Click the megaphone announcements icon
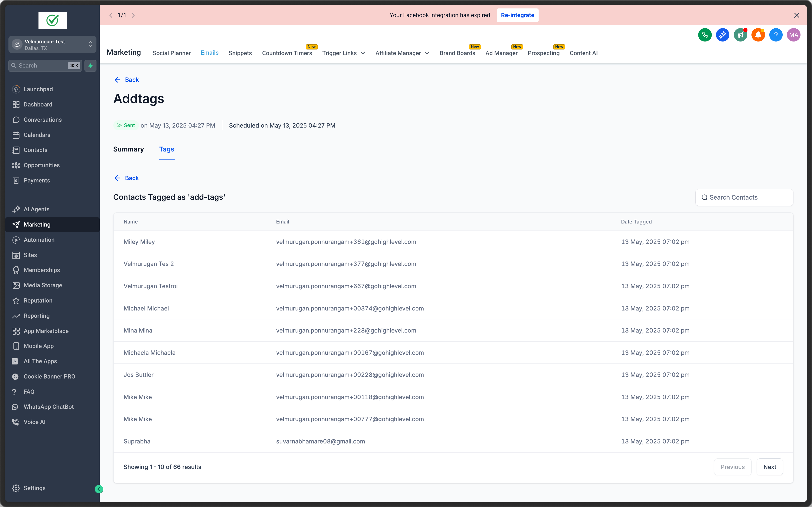Viewport: 812px width, 507px height. click(740, 35)
